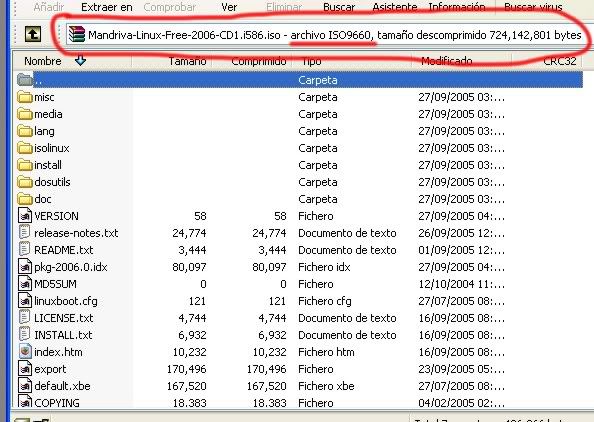
Task: Click the file name default.xbe
Action: tap(63, 386)
